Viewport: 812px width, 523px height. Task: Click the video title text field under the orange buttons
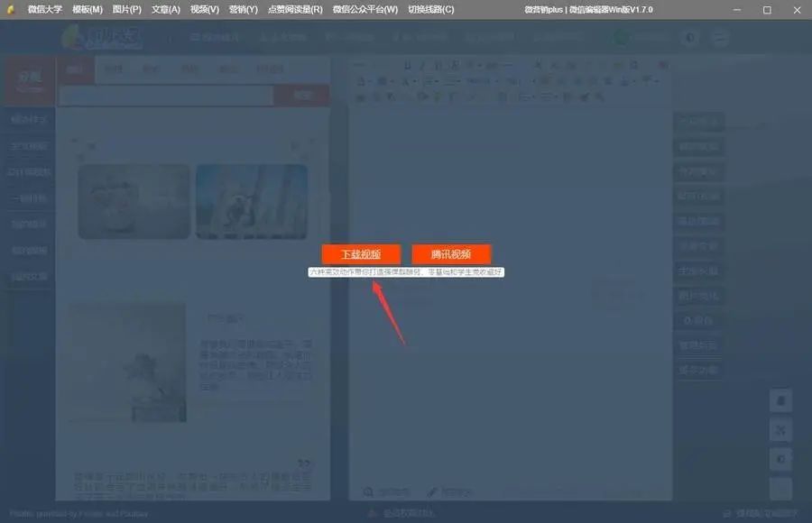pyautogui.click(x=406, y=271)
